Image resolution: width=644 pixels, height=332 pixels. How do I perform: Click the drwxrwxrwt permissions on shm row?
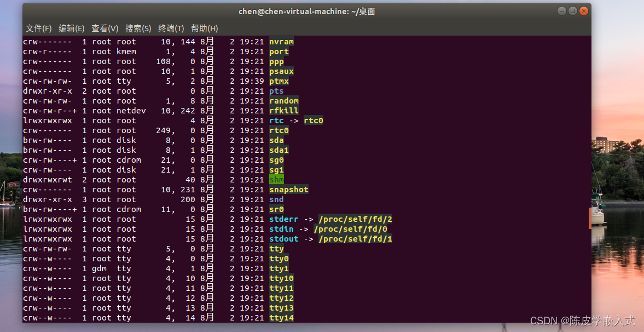[47, 180]
